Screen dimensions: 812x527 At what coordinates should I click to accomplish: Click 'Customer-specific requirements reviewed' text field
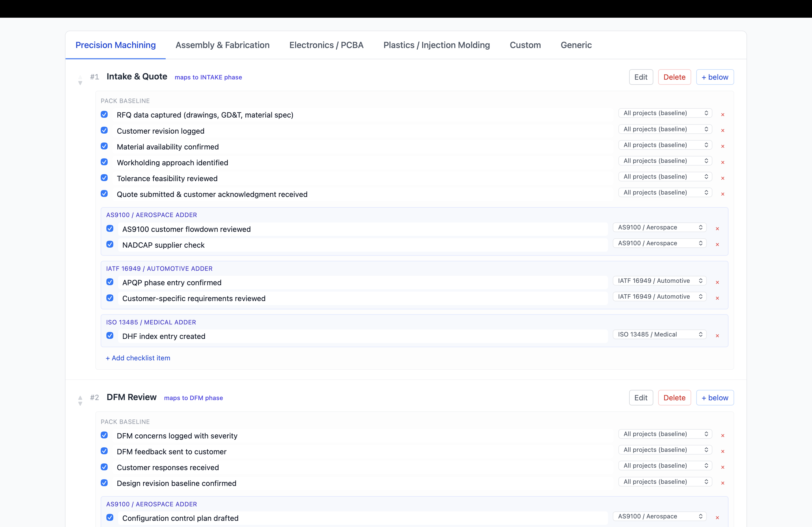click(363, 298)
